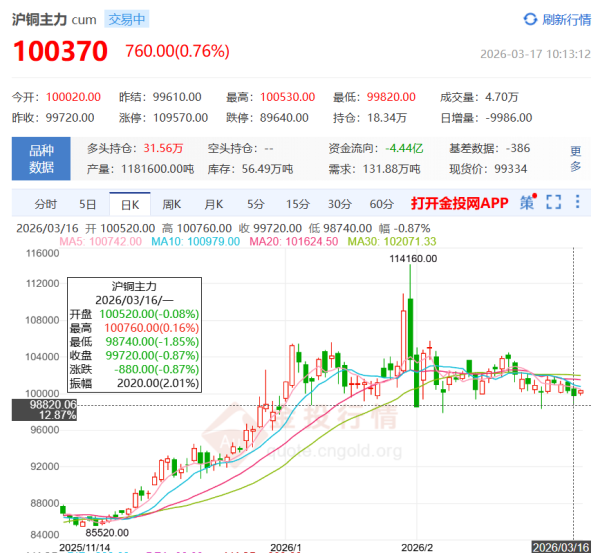Expand 更多 variety data
The height and width of the screenshot is (553, 600).
[x=576, y=159]
